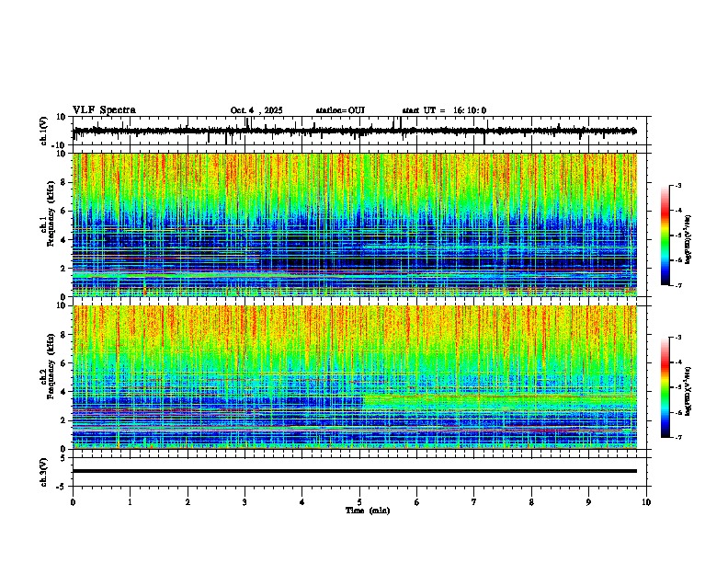Screen dimensions: 728x563
Task: Click the 6 kHz tick label on the ch.1 spectrogram
Action: (x=64, y=212)
